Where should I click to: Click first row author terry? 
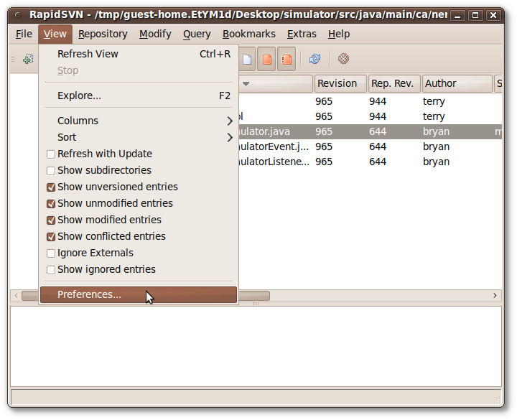(434, 101)
